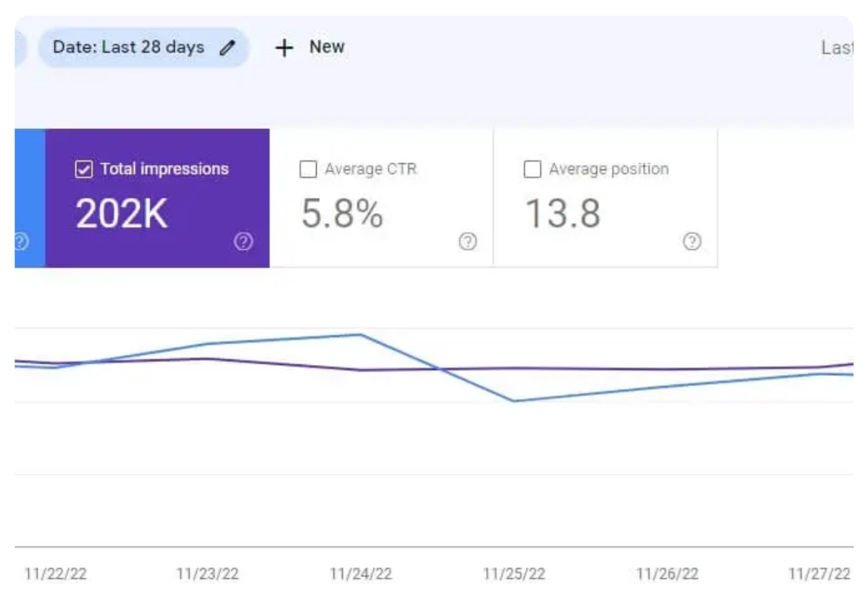Open the Date: Last 28 days filter
Screen dimensions: 868x598
129,48
